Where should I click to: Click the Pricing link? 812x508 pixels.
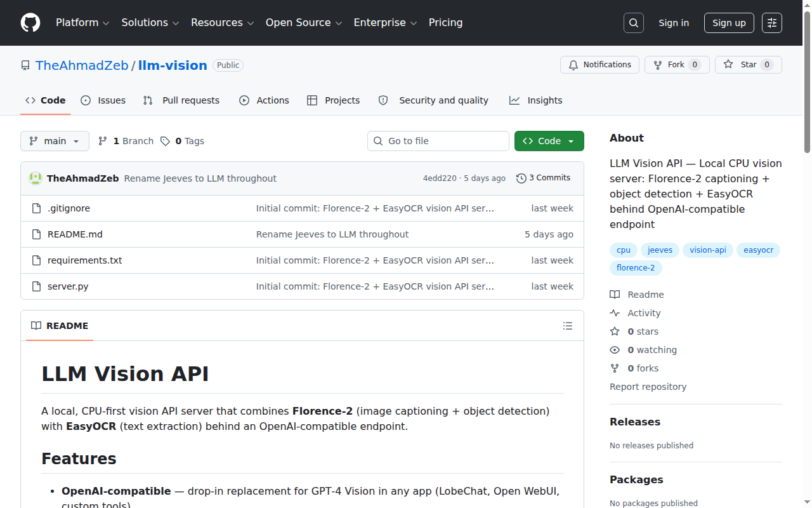(445, 23)
